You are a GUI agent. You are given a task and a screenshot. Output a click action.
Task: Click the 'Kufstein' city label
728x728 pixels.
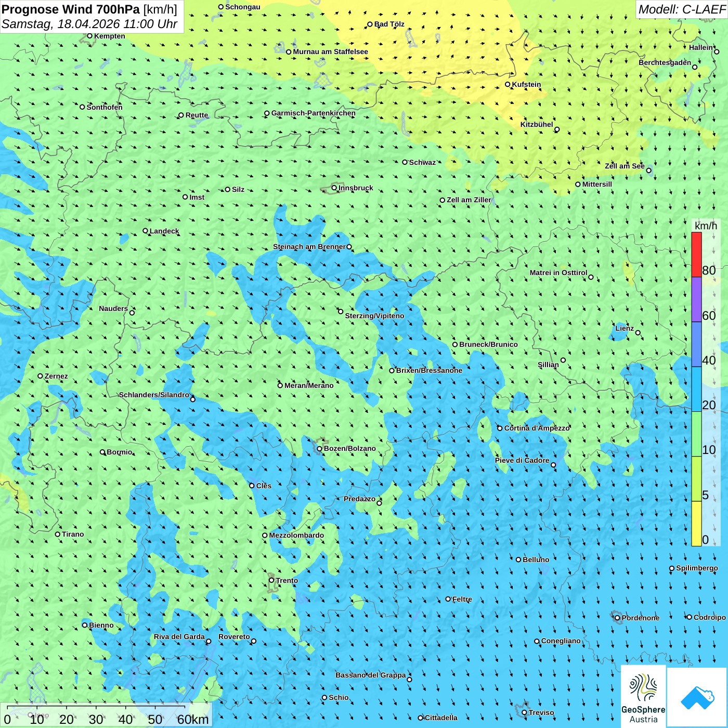click(526, 84)
